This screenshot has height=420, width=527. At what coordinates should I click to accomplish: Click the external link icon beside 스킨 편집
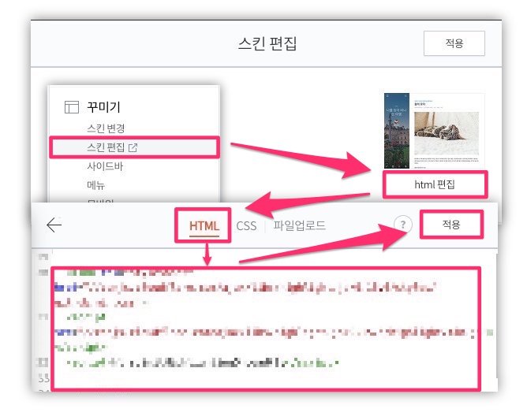pos(133,147)
